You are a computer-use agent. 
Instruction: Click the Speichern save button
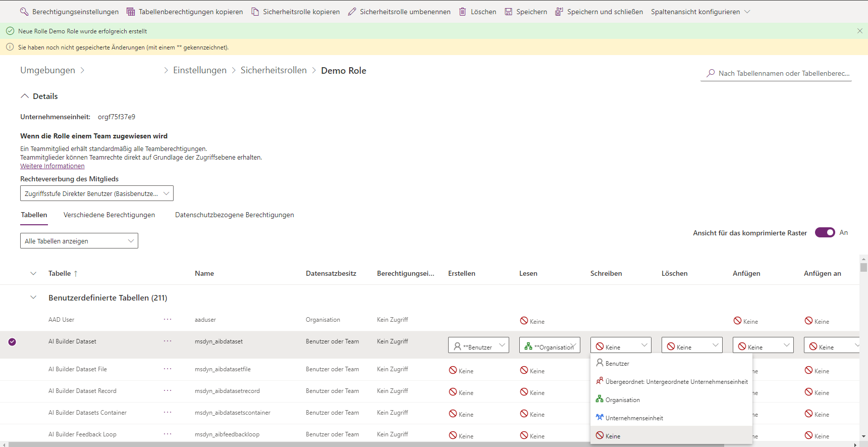(525, 12)
